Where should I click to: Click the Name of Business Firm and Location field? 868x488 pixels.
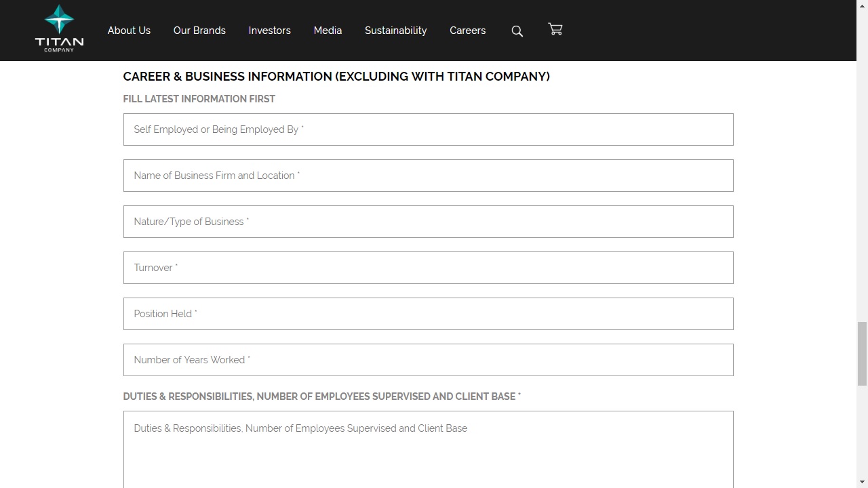pos(428,176)
